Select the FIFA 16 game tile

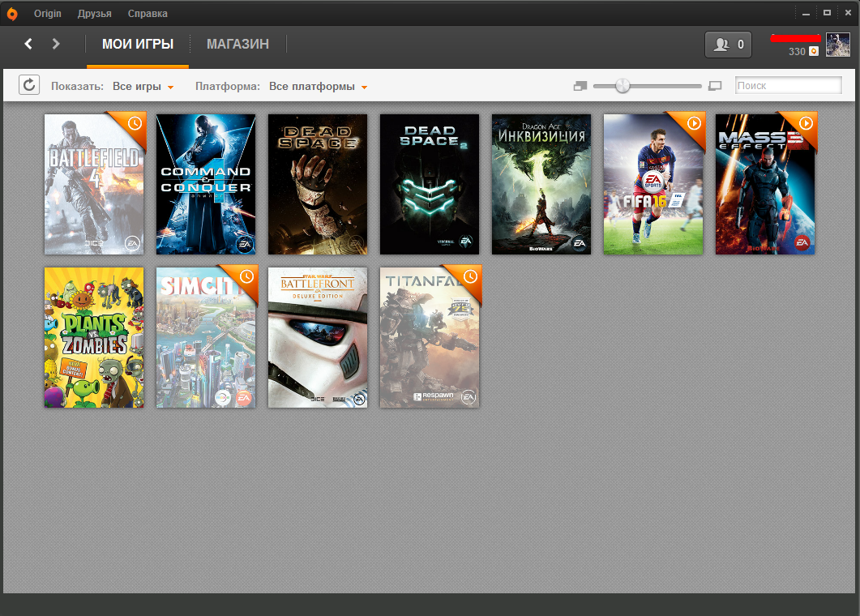coord(653,184)
